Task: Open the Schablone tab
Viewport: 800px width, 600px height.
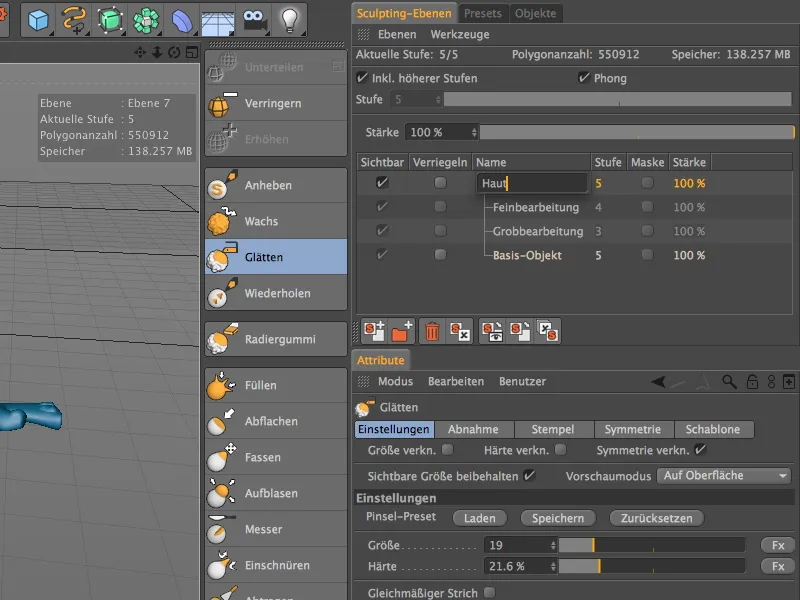Action: (713, 430)
